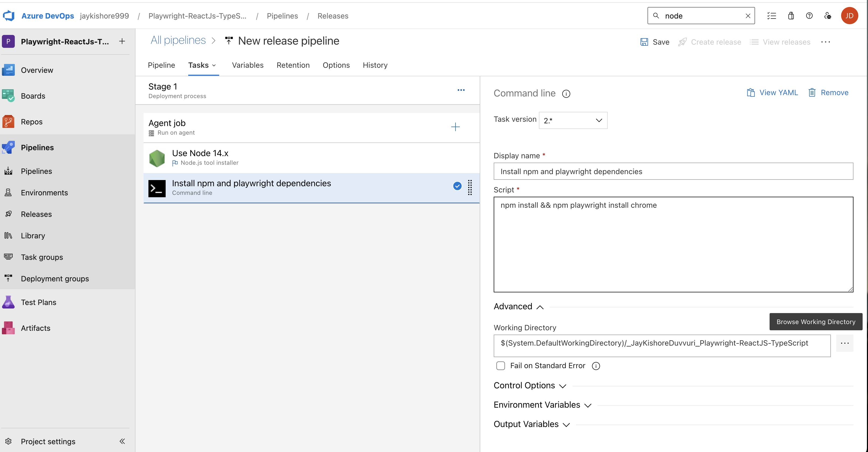This screenshot has width=868, height=452.
Task: Toggle the blue checkmark on selected task
Action: tap(457, 186)
